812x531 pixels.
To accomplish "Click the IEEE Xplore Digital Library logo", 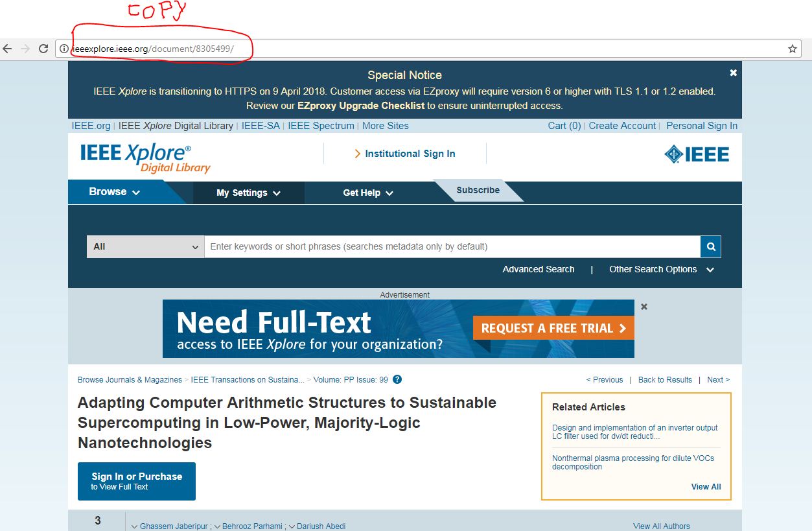I will [x=145, y=158].
